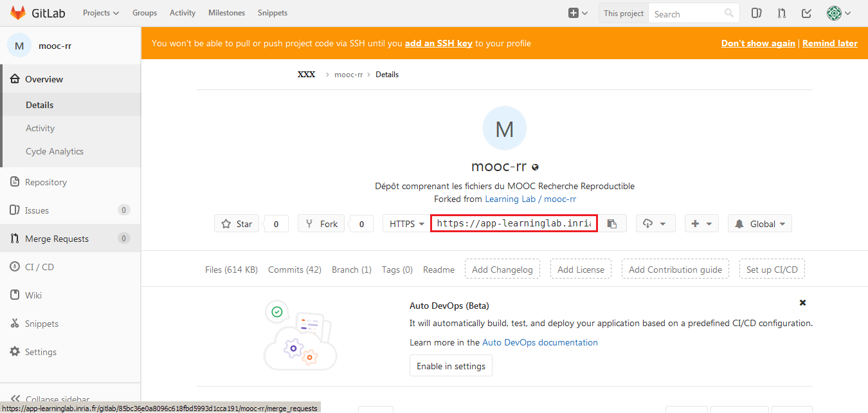Go to Cycle Analytics in sidebar
868x413 pixels.
coord(55,151)
